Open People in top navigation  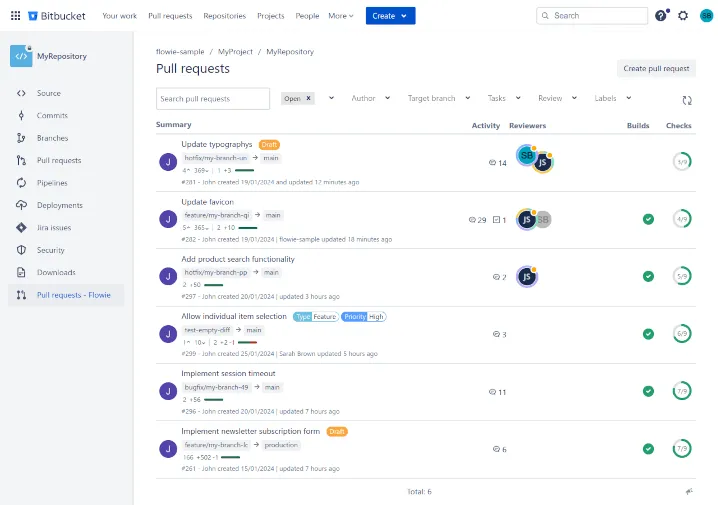pos(307,16)
